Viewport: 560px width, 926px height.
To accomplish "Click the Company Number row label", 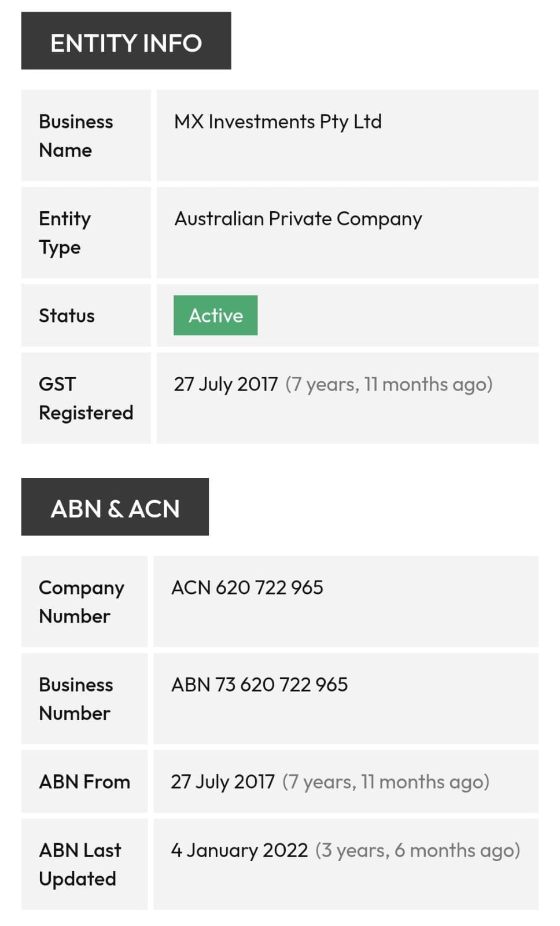I will click(x=82, y=601).
